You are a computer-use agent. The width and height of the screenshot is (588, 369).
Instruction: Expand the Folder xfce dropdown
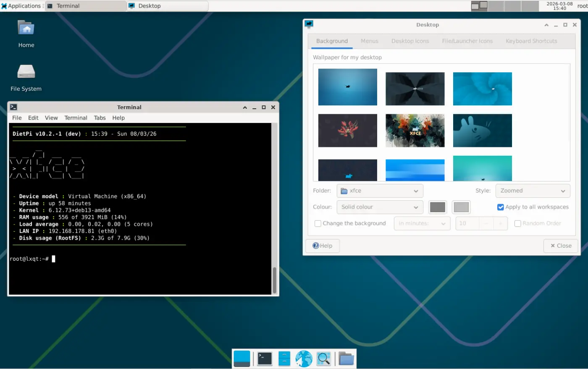[380, 191]
